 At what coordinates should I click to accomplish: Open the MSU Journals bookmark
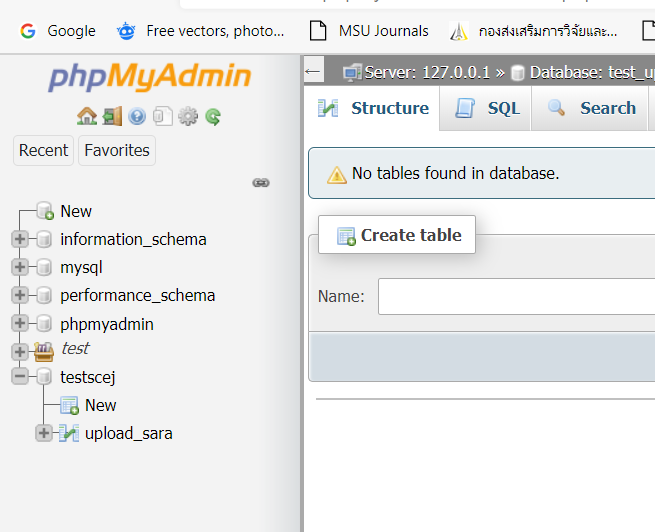click(369, 31)
